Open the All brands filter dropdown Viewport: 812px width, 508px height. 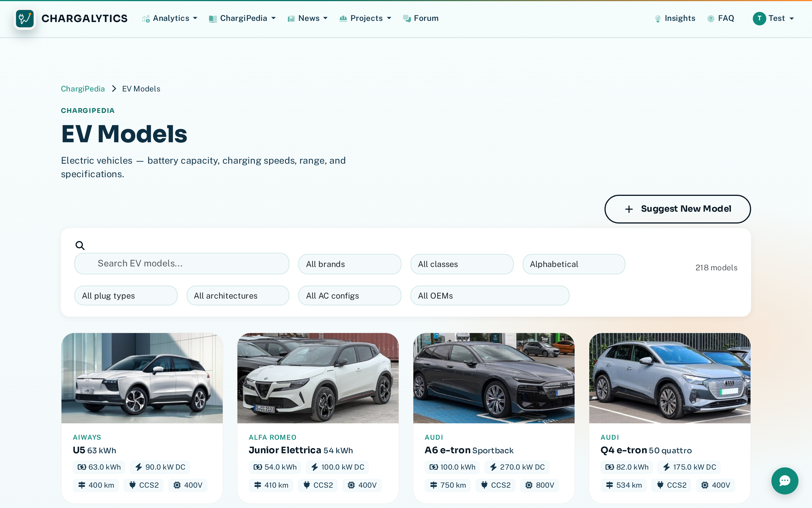(350, 264)
